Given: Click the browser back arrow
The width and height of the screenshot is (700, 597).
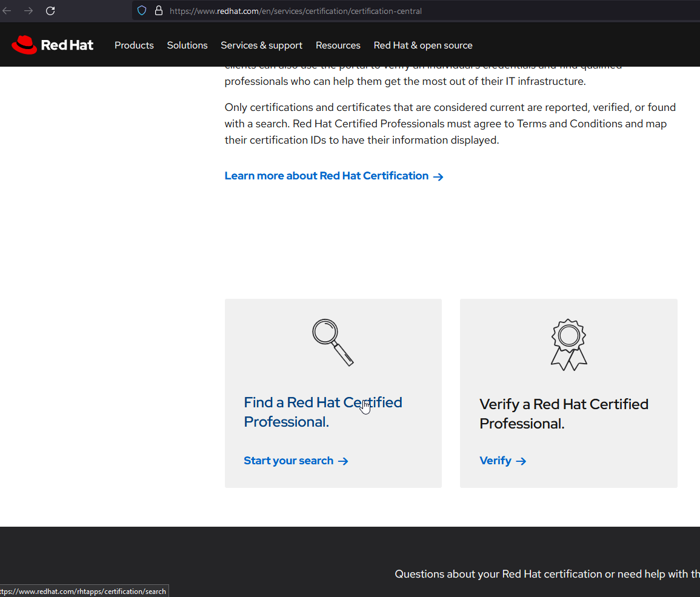Looking at the screenshot, I should 7,11.
